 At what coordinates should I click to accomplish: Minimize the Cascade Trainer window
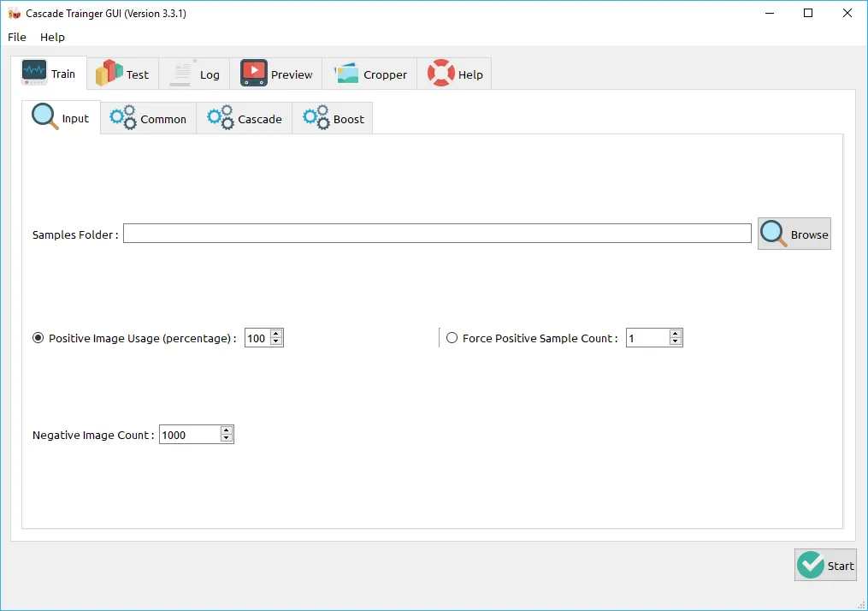click(x=770, y=14)
